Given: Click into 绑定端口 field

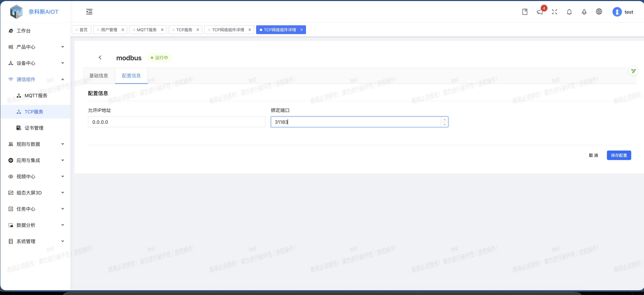Looking at the screenshot, I should tap(356, 122).
